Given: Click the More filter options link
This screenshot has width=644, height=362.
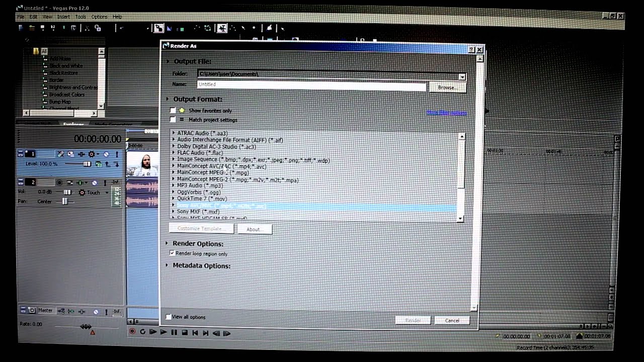Looking at the screenshot, I should click(x=446, y=113).
